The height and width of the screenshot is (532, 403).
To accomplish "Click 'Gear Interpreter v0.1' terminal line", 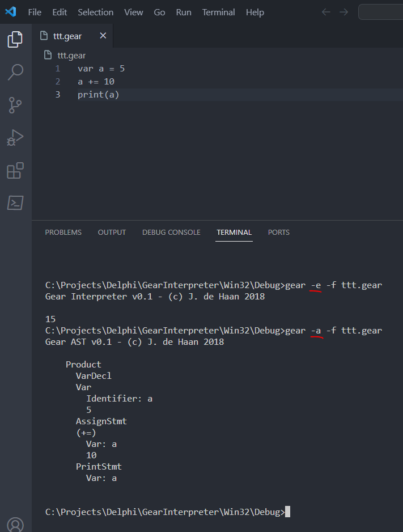I will pyautogui.click(x=155, y=297).
